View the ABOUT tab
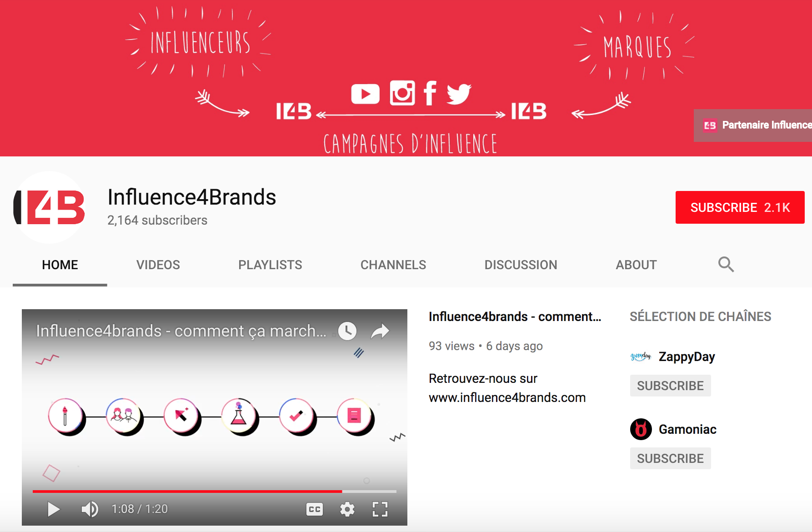Screen dimensions: 812x532 click(x=636, y=265)
